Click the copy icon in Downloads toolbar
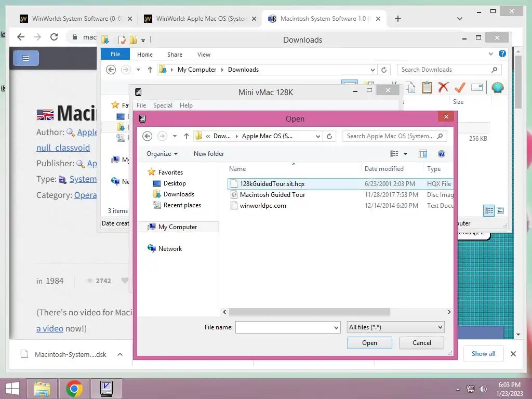 coord(410,87)
